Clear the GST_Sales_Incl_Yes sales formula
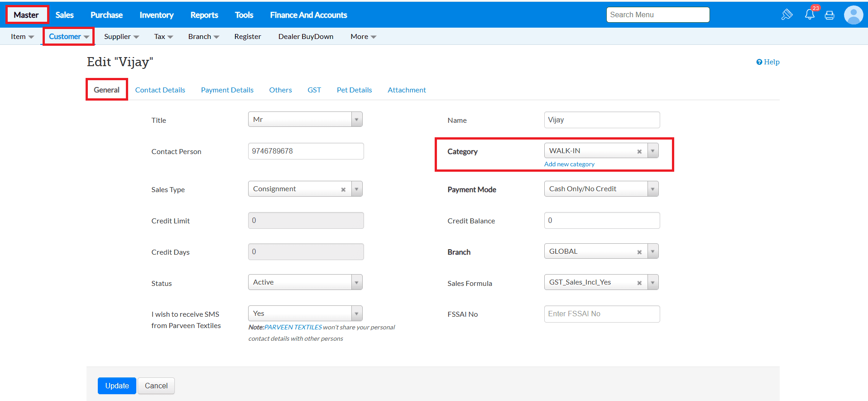Screen dimensions: 868x401 pos(639,283)
